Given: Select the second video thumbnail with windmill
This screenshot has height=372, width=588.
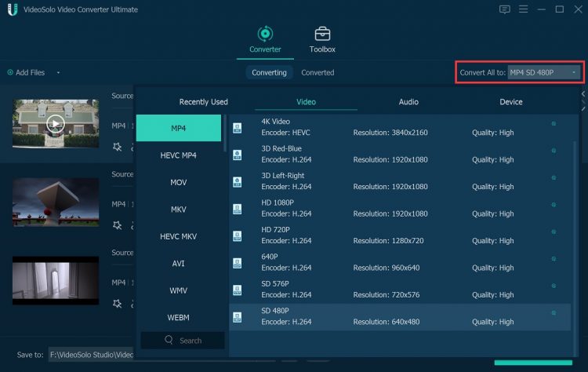Looking at the screenshot, I should (56, 202).
